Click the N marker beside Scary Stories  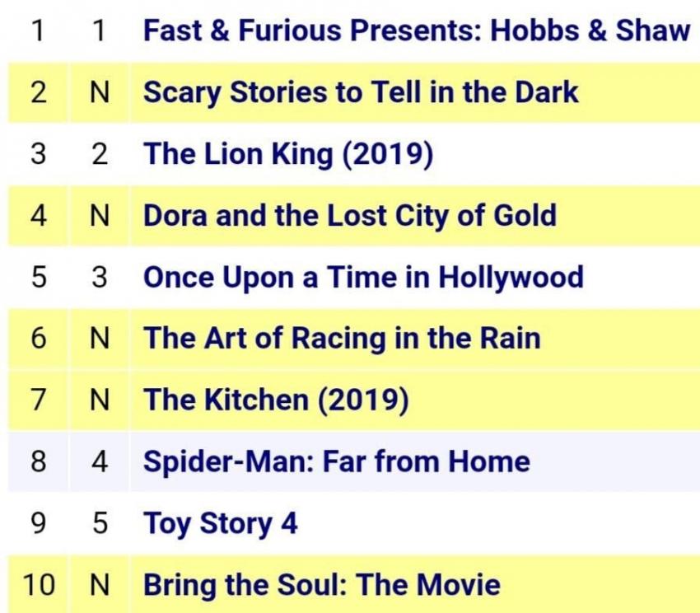pyautogui.click(x=100, y=92)
